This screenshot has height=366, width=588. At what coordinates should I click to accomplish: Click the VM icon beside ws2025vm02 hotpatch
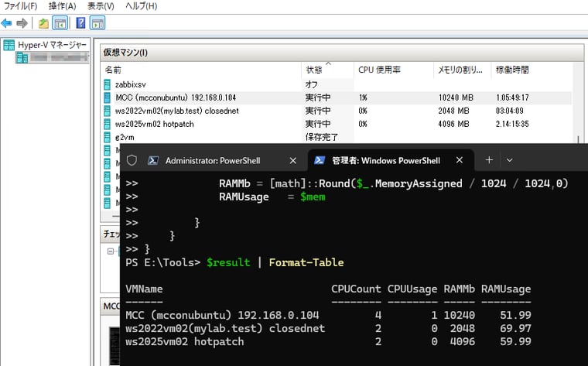(108, 124)
